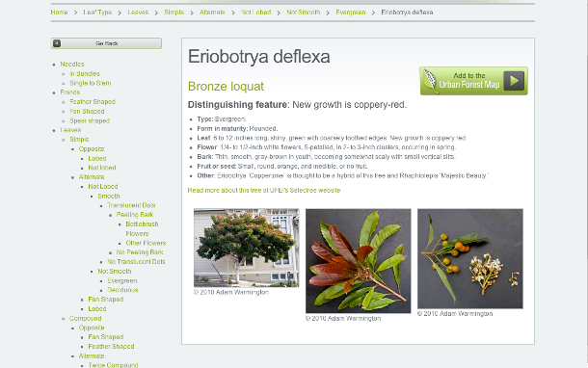
Task: Select Leaf Type in the breadcrumb trail
Action: (x=97, y=13)
